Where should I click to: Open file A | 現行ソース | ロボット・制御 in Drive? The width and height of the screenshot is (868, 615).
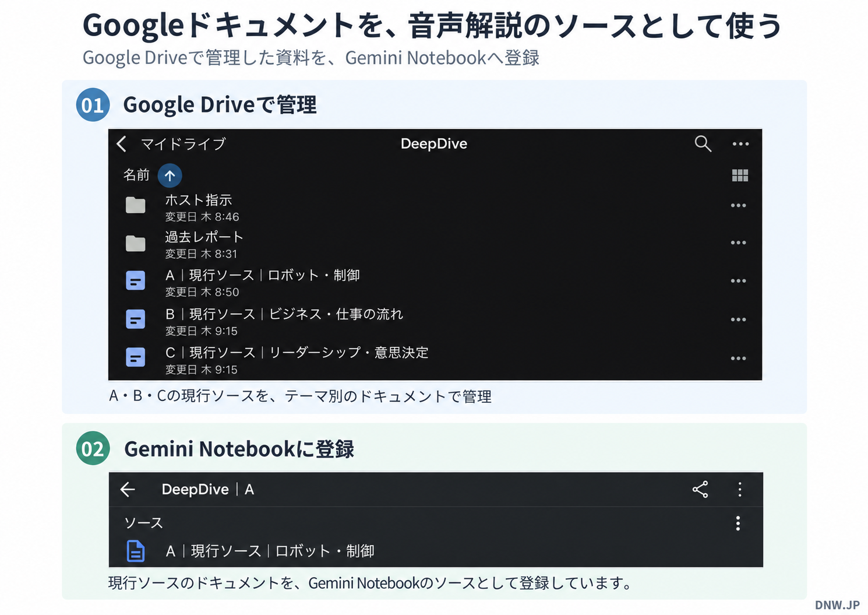click(x=263, y=275)
